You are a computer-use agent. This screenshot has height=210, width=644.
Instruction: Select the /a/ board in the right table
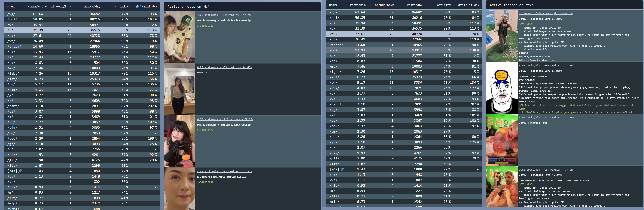pyautogui.click(x=404, y=56)
